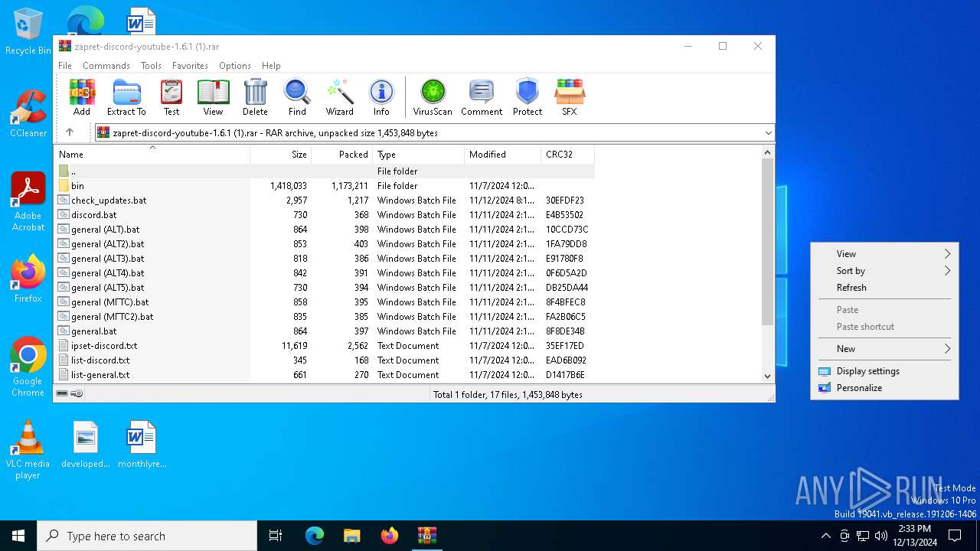Choose Personalize in context menu

point(885,388)
